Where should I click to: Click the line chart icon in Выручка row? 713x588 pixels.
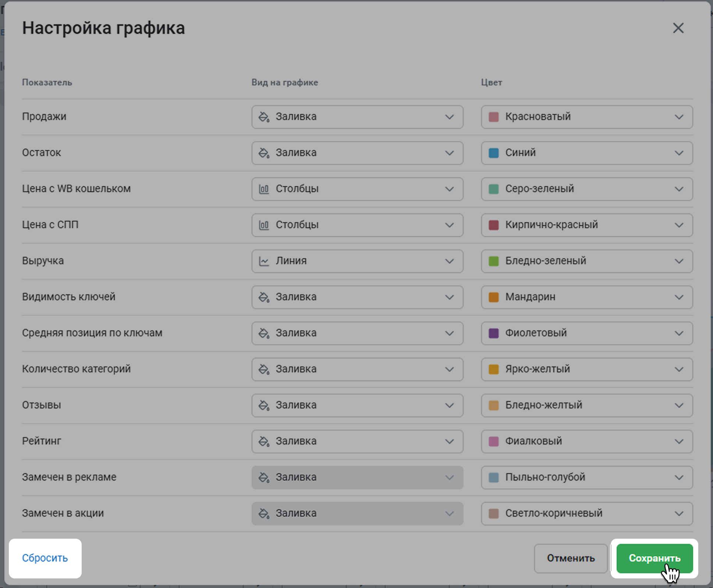[264, 261]
